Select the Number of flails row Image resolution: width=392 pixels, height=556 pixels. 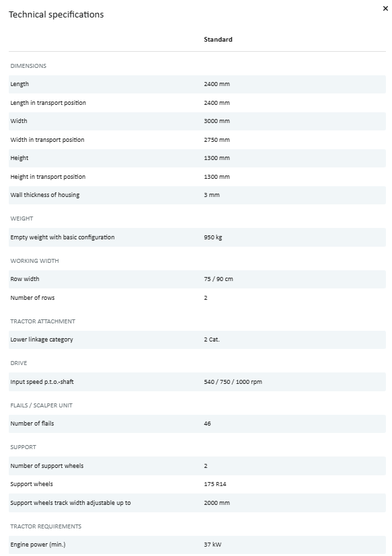[197, 424]
